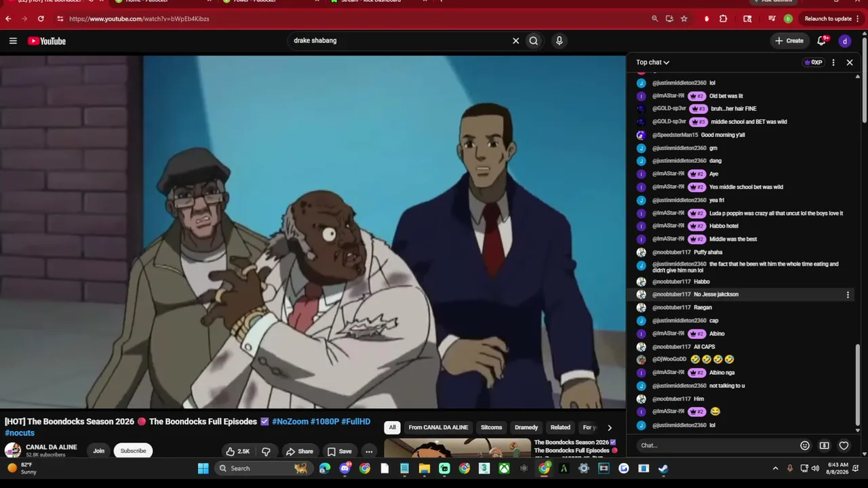868x488 pixels.
Task: Open File Explorer from the taskbar
Action: 425,468
